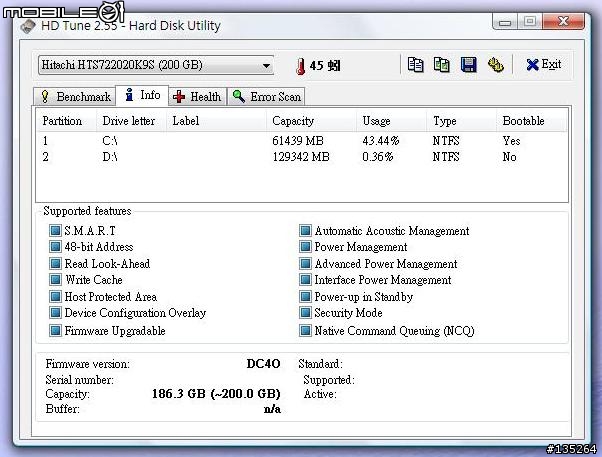This screenshot has height=457, width=602.
Task: Toggle the Host Protected Area checkbox
Action: coord(55,296)
